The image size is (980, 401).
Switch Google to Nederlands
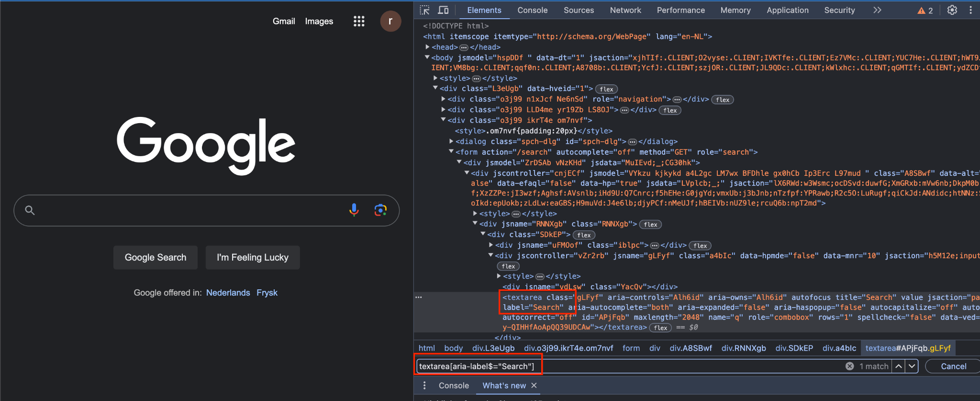(x=228, y=292)
